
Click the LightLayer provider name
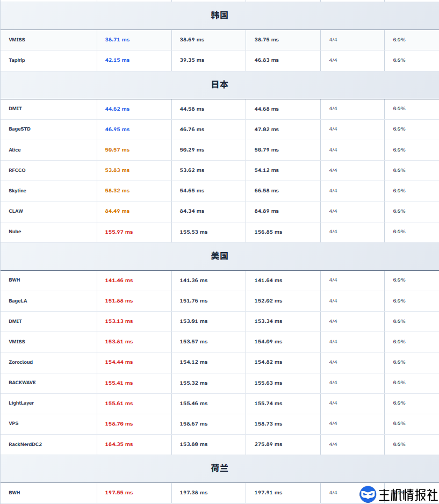tap(21, 403)
